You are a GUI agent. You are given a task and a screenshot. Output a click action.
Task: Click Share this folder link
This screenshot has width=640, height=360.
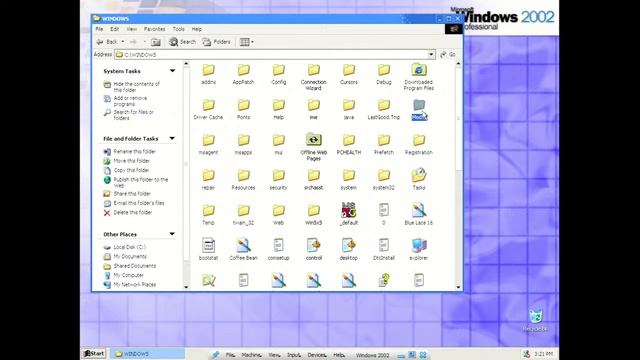click(132, 193)
